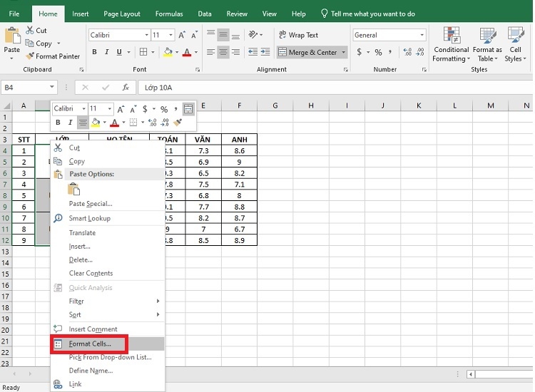
Task: Click the Increase Indent icon in Alignment group
Action: [265, 52]
